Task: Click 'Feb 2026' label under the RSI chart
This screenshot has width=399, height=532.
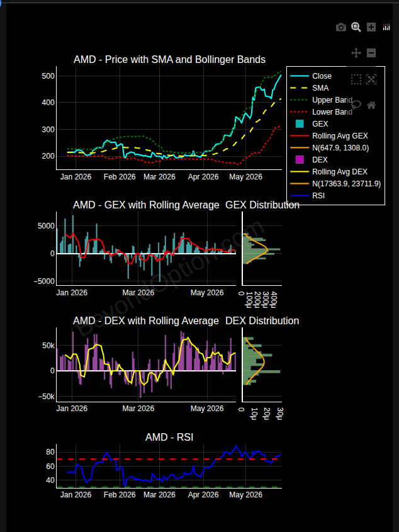Action: pos(120,495)
